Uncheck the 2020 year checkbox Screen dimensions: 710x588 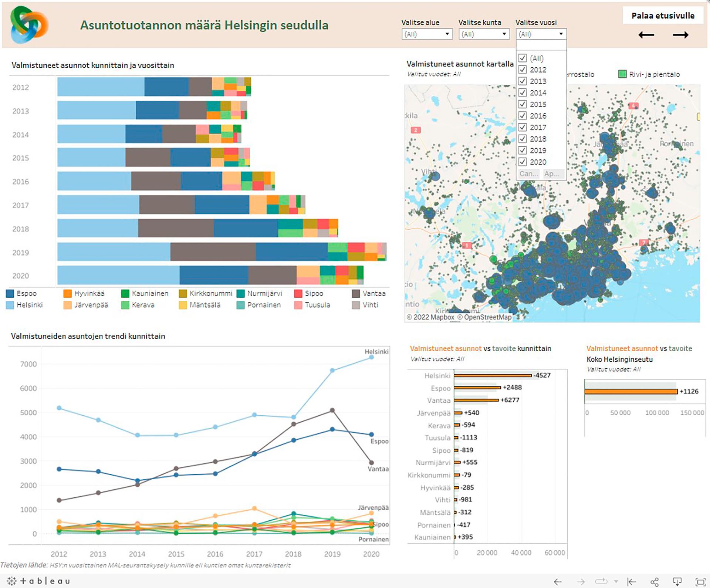coord(523,162)
